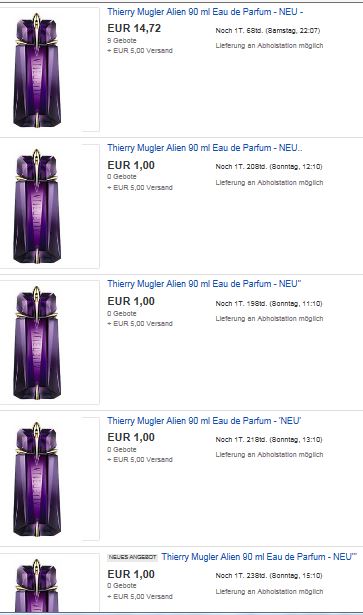Click the EUR 1,00 price of listing ending 12:10

[x=131, y=165]
